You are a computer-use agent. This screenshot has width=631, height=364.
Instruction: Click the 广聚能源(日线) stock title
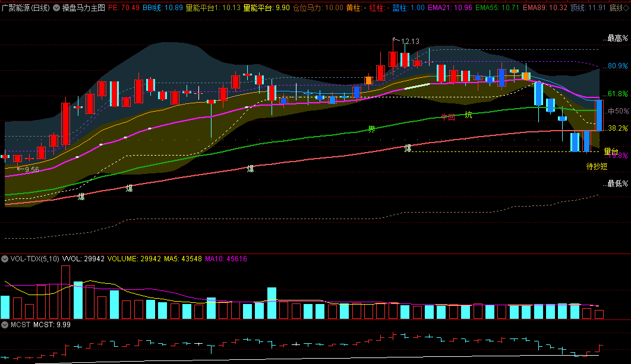click(26, 8)
